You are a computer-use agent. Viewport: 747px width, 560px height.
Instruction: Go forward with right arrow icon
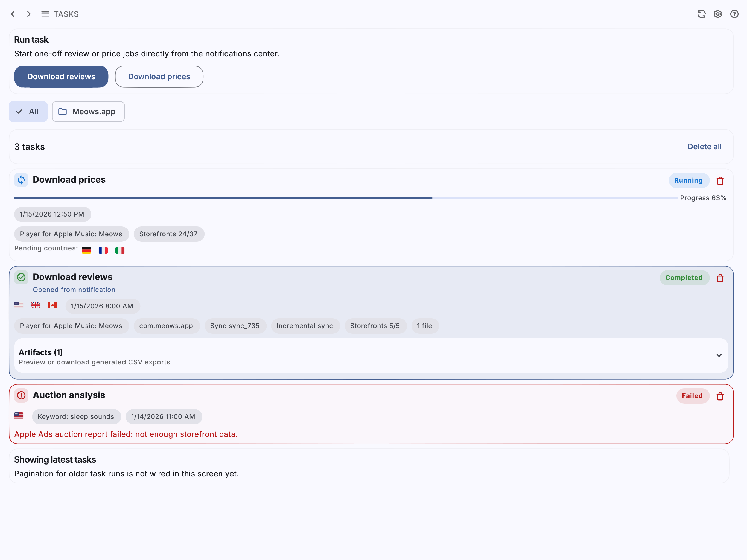(29, 14)
